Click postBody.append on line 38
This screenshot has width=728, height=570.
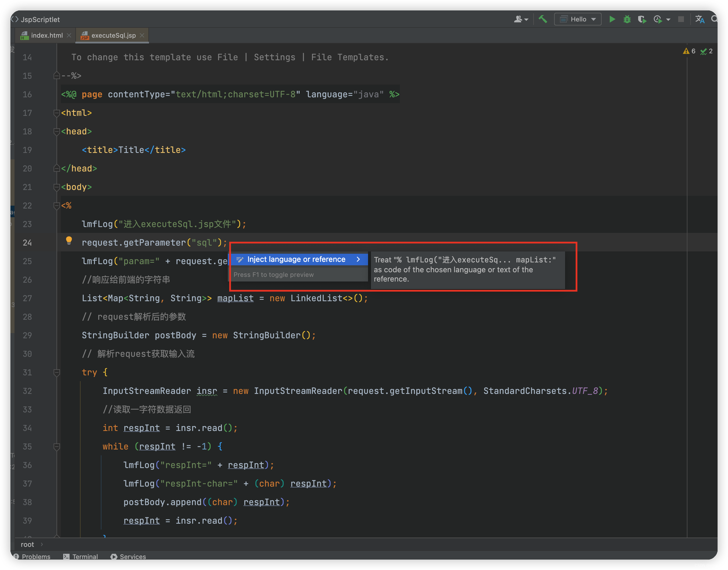(163, 502)
